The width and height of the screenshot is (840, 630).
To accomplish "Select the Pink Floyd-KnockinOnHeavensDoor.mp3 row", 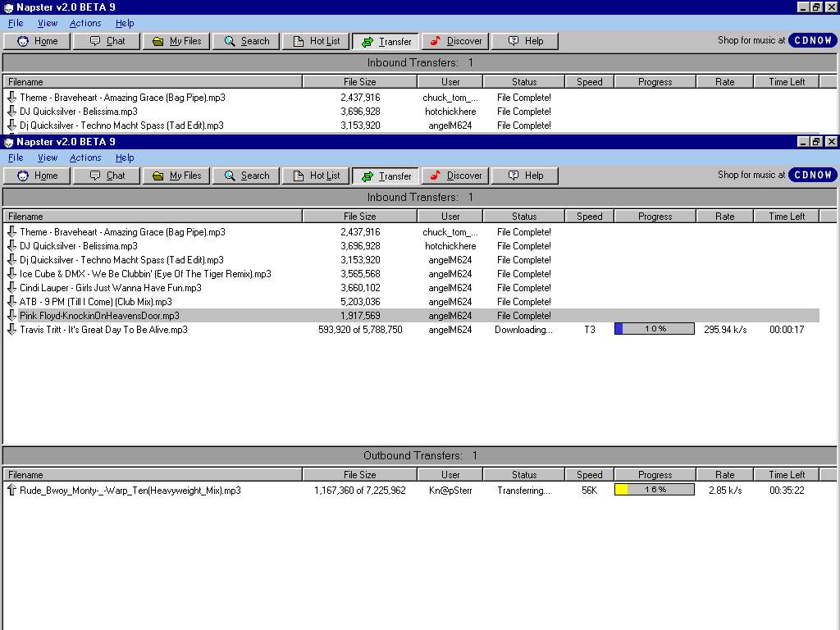I will click(x=99, y=316).
